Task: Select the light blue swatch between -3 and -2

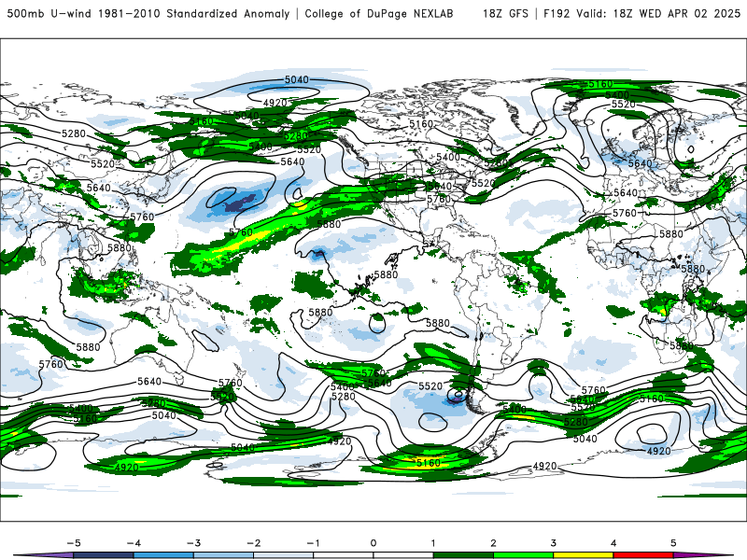Action: 223,555
